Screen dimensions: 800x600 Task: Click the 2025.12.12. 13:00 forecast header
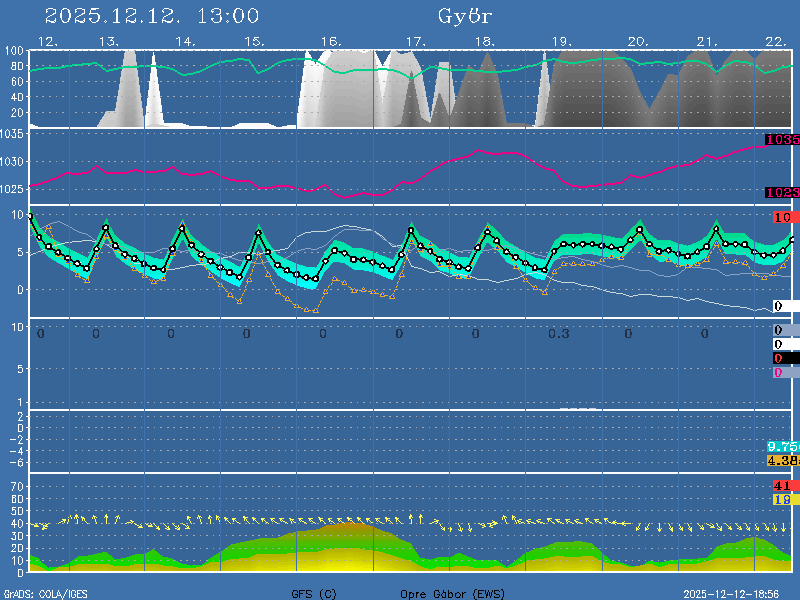[152, 16]
